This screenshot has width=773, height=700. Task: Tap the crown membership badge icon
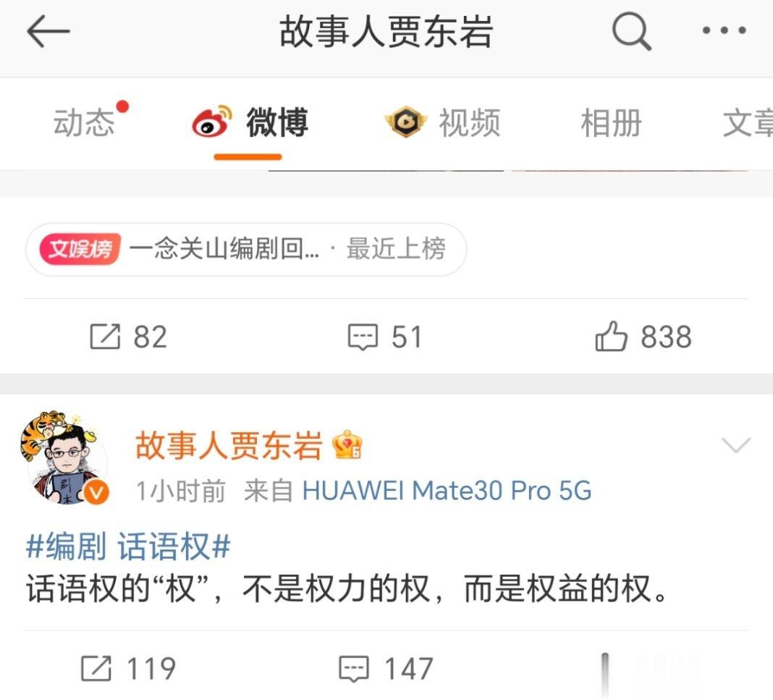tap(347, 445)
